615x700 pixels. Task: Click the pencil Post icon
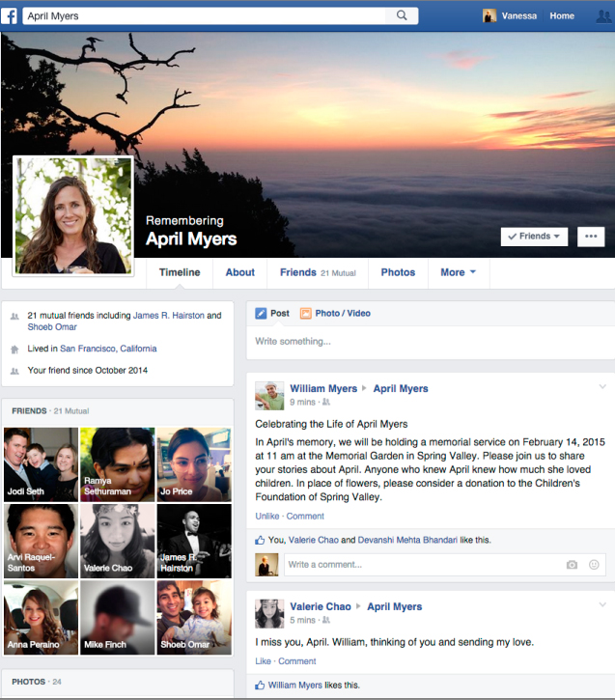[261, 314]
